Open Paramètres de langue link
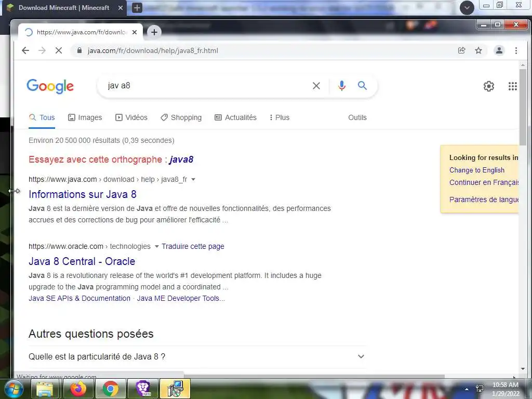The width and height of the screenshot is (532, 399). [x=484, y=199]
